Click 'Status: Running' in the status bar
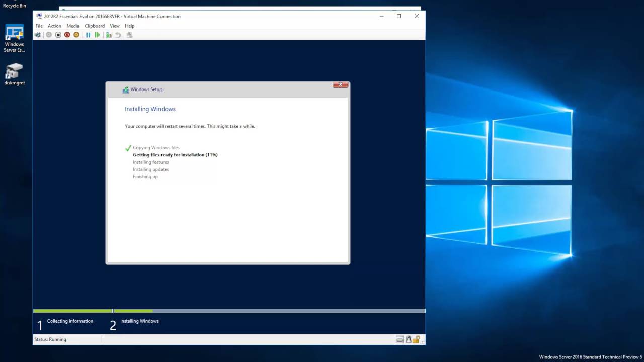The width and height of the screenshot is (644, 362). (x=50, y=339)
